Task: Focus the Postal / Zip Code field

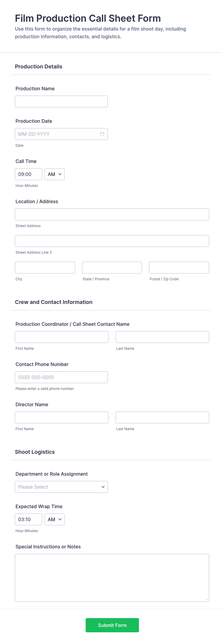Action: (x=179, y=267)
